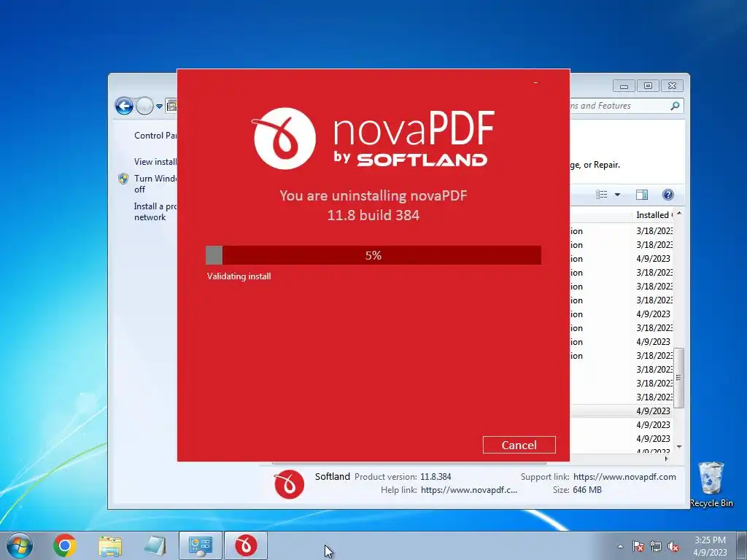Open the Windows Start menu
This screenshot has width=747, height=560.
click(x=20, y=545)
